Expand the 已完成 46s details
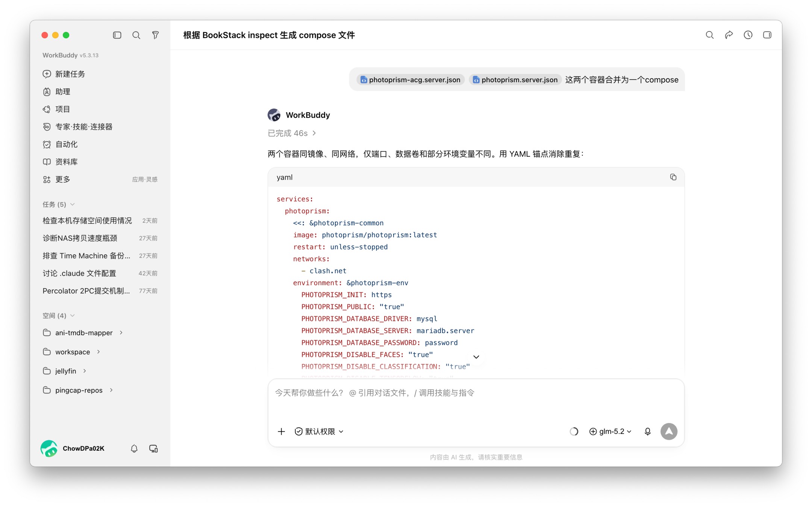Screen dimensions: 812x506 tap(292, 133)
